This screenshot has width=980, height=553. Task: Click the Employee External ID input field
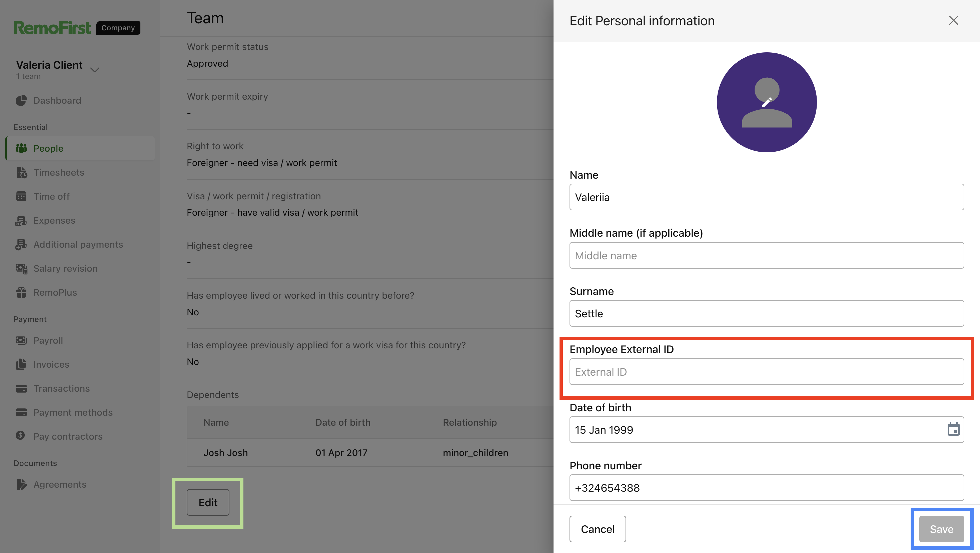tap(766, 372)
